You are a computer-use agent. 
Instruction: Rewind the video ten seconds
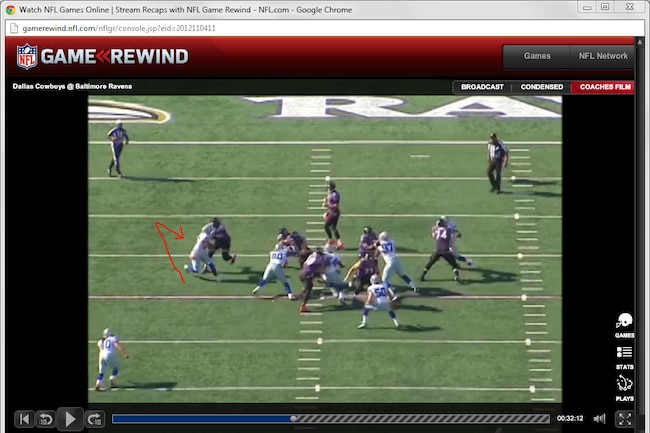pyautogui.click(x=46, y=419)
